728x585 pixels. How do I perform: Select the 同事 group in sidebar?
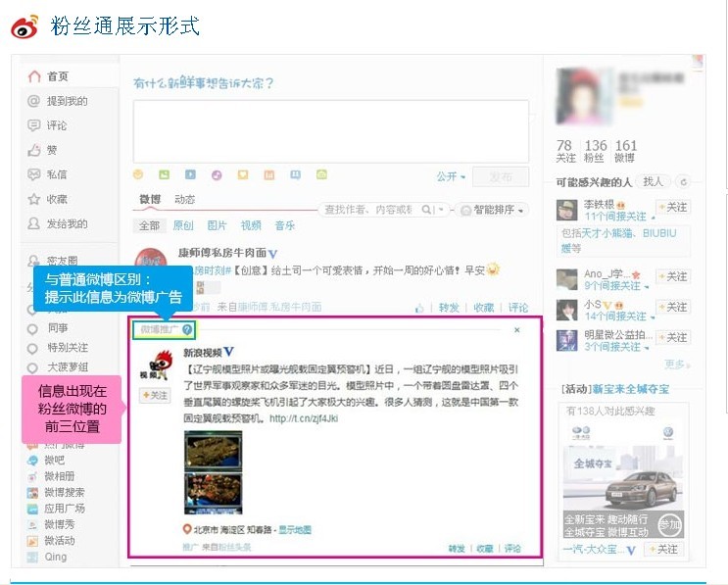57,328
